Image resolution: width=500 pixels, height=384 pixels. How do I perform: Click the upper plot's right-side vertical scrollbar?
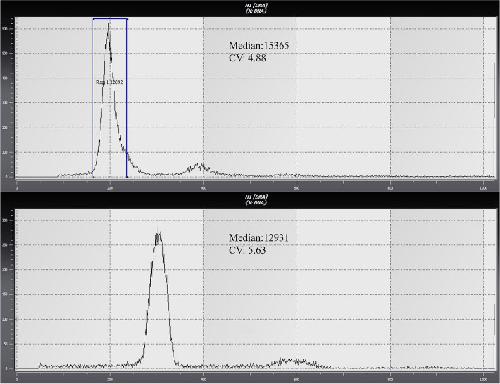pos(494,90)
